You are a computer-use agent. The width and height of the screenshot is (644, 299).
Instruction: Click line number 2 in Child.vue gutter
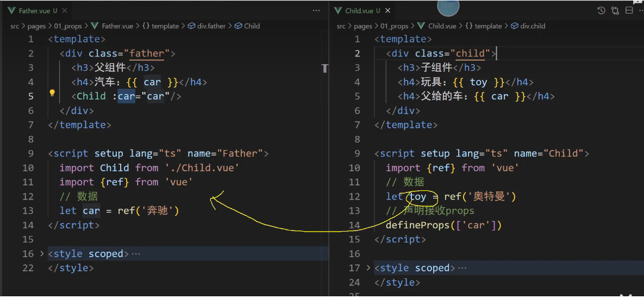click(x=357, y=53)
